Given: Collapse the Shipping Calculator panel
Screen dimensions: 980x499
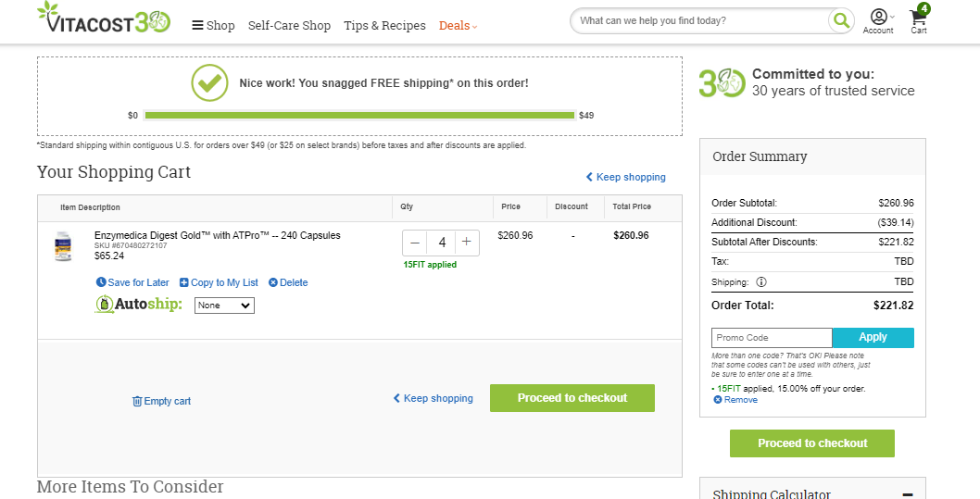Looking at the screenshot, I should click(908, 494).
